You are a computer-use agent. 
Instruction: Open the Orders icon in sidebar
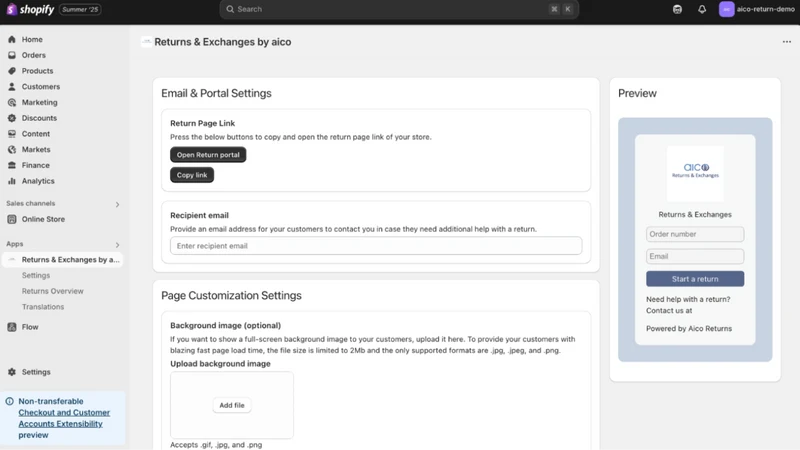[12, 55]
